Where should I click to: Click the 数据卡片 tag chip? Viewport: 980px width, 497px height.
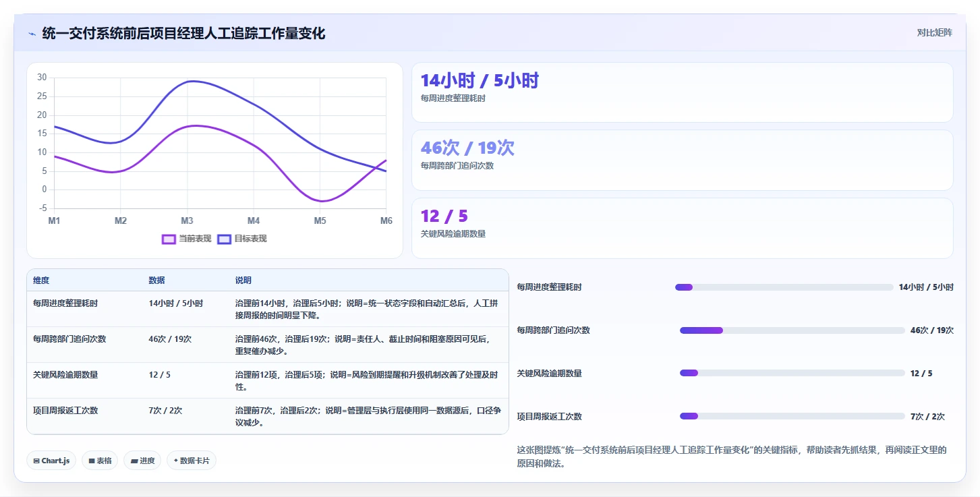[192, 461]
